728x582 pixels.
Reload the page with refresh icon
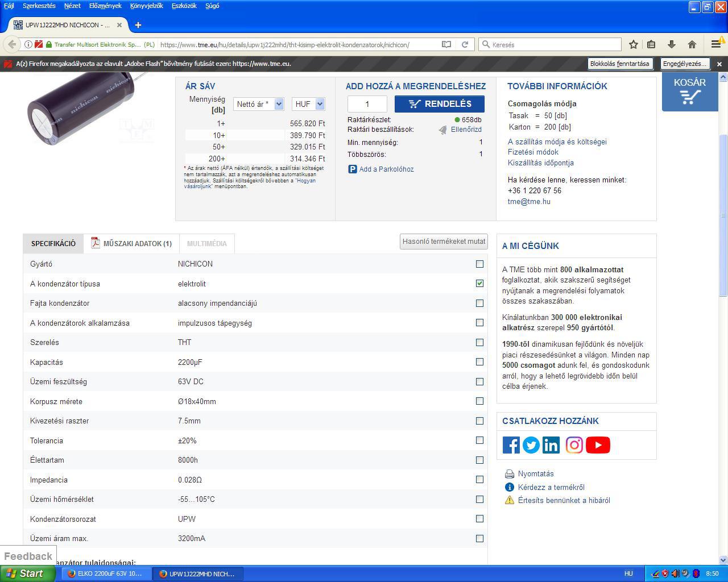coord(465,44)
